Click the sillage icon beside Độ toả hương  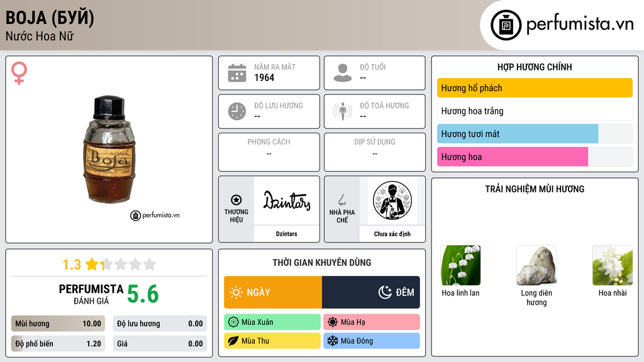coord(343,111)
